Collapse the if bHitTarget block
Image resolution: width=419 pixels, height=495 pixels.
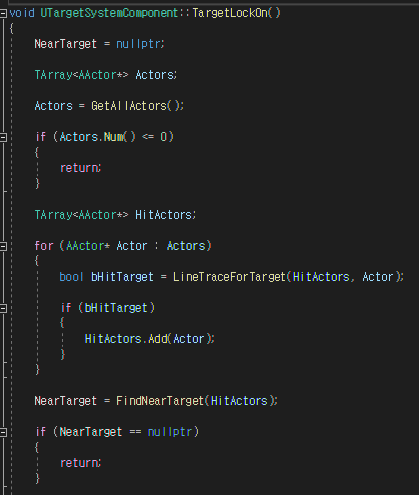coord(3,308)
